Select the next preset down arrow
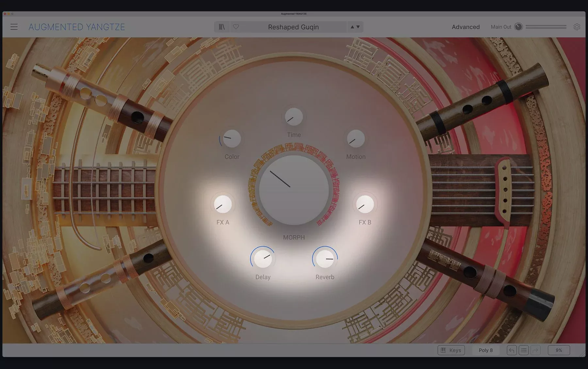Image resolution: width=588 pixels, height=369 pixels. coord(358,27)
